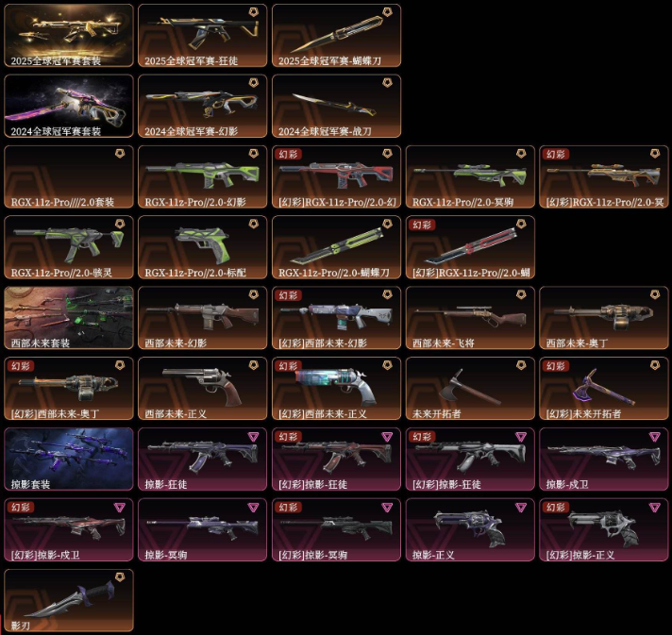Click the pink triangle tier icon on 掠影-狂徒

253,436
